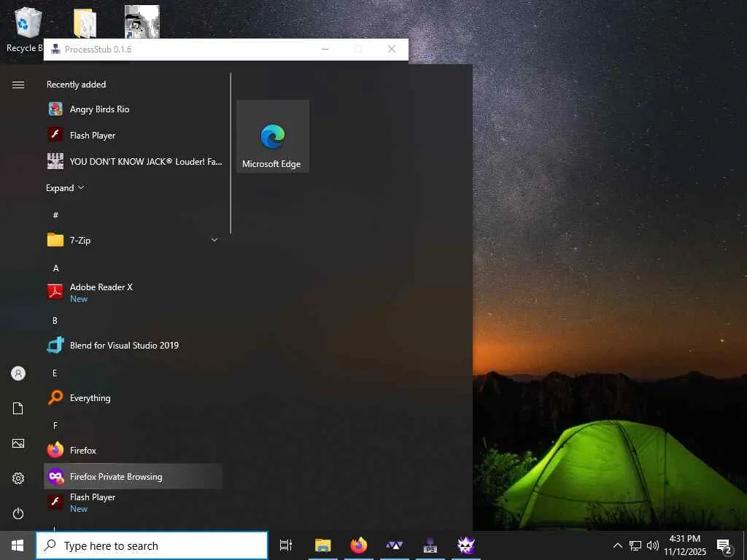The height and width of the screenshot is (560, 747).
Task: Switch to ProcessStub taskbar button
Action: (430, 545)
